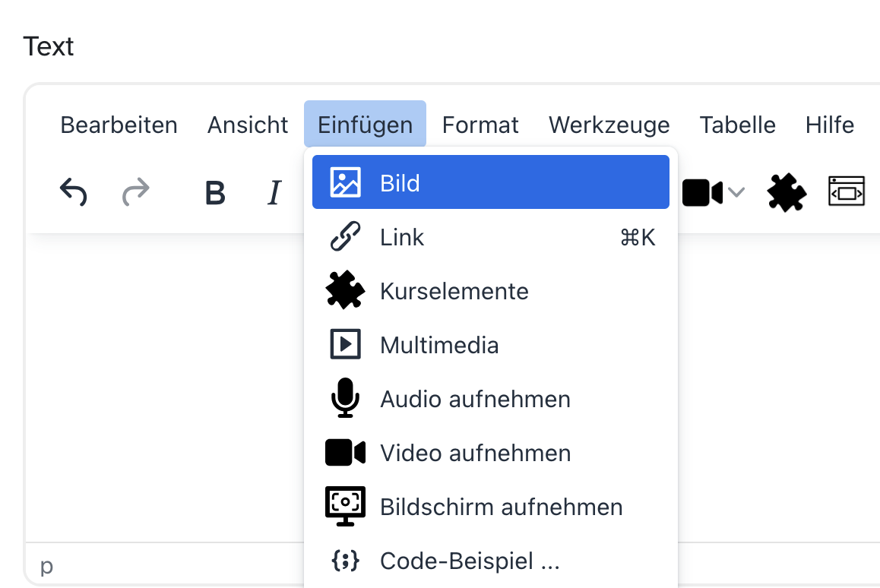
Task: Select Bild from the insert menu
Action: 490,182
